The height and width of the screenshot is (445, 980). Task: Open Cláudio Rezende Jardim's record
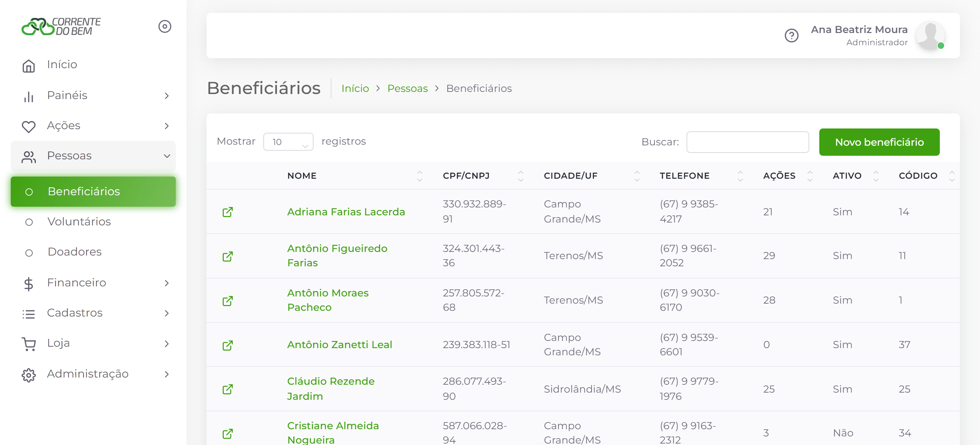tap(331, 389)
